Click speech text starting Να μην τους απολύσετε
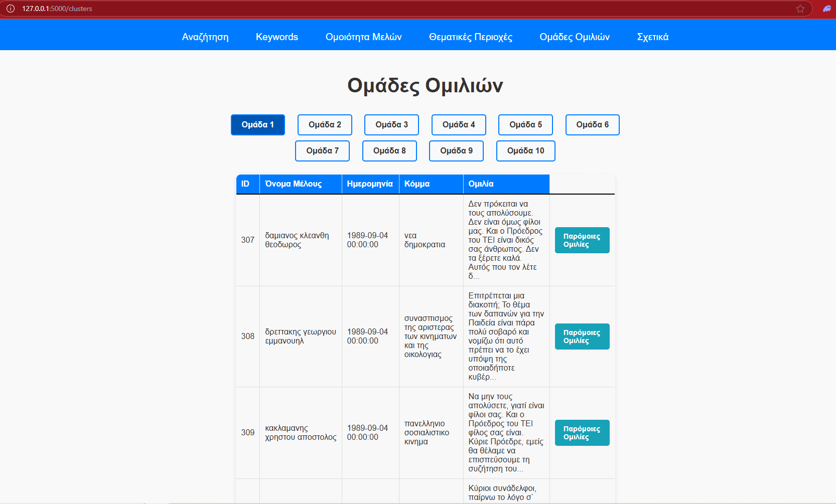The height and width of the screenshot is (504, 836). point(506,433)
